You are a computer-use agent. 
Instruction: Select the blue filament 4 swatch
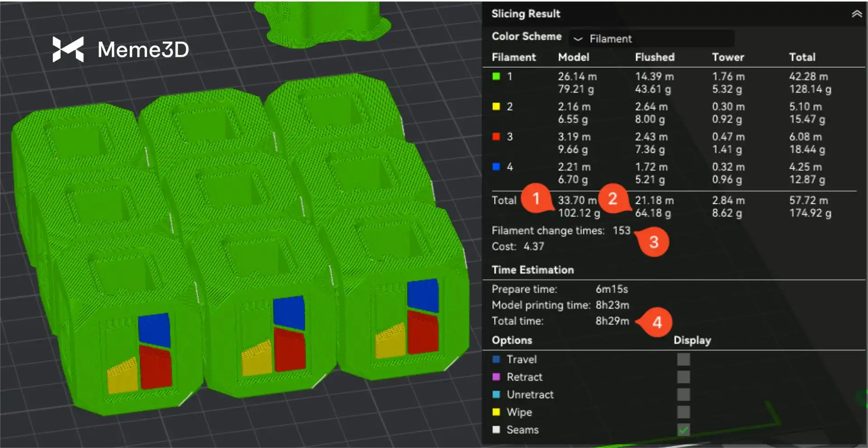click(x=496, y=167)
